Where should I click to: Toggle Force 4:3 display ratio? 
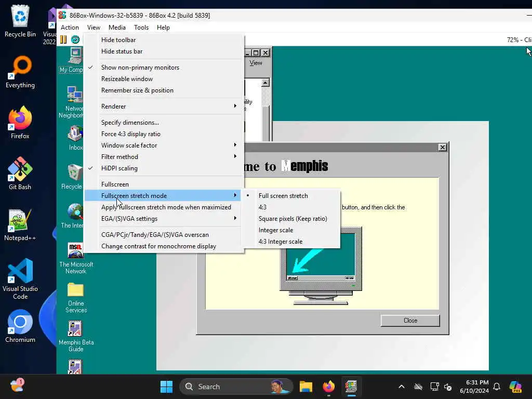pyautogui.click(x=164, y=134)
